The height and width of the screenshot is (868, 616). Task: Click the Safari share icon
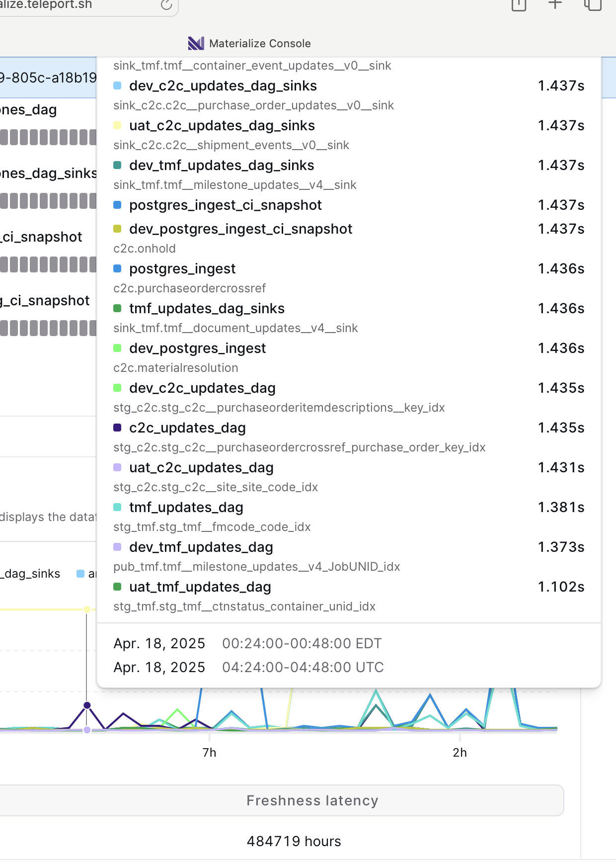(x=519, y=5)
